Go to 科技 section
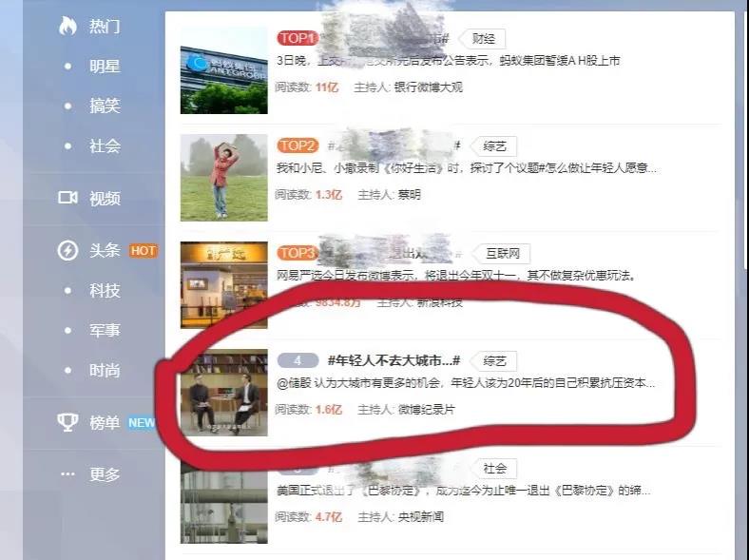The width and height of the screenshot is (749, 560). click(105, 291)
